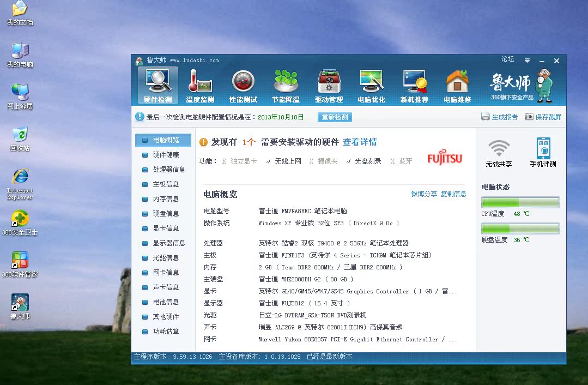Click the 光盘刻录 feature indicator
588x385 pixels.
(x=363, y=161)
